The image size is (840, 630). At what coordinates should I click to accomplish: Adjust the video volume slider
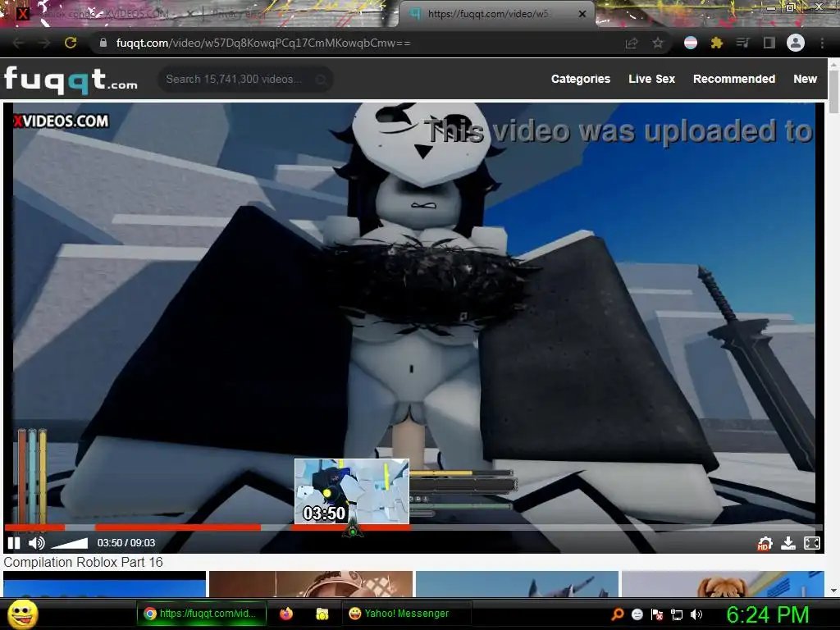[x=70, y=543]
